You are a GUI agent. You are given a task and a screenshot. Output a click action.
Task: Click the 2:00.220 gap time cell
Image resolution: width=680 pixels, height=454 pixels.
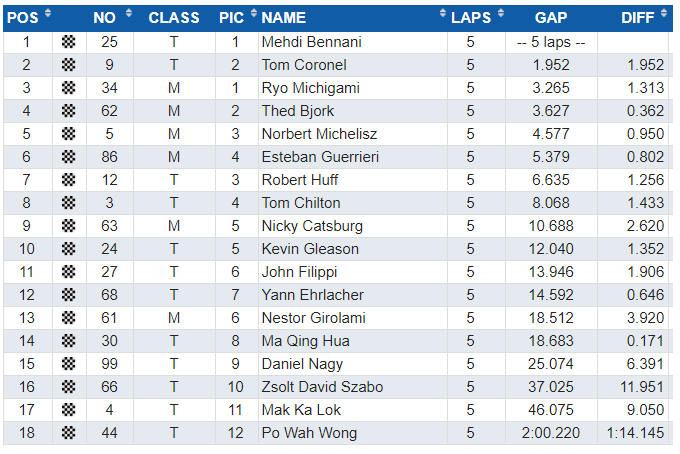click(x=551, y=433)
